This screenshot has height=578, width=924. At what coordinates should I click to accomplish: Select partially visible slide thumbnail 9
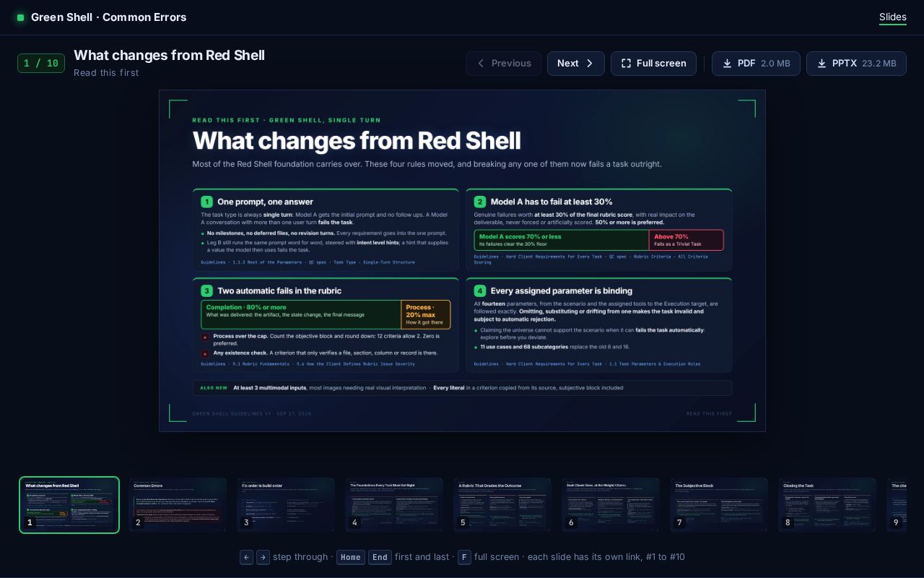[x=897, y=505]
